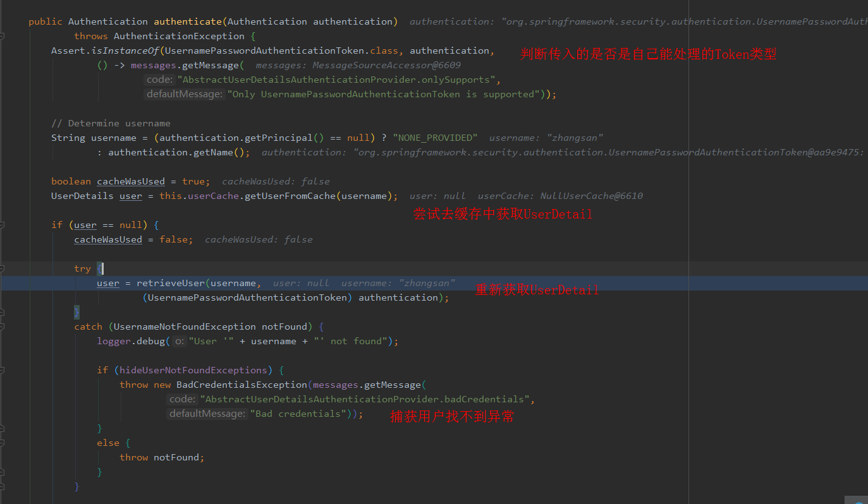Select the 'UsernameNotFoundException' type
The width and height of the screenshot is (868, 504).
coord(185,327)
